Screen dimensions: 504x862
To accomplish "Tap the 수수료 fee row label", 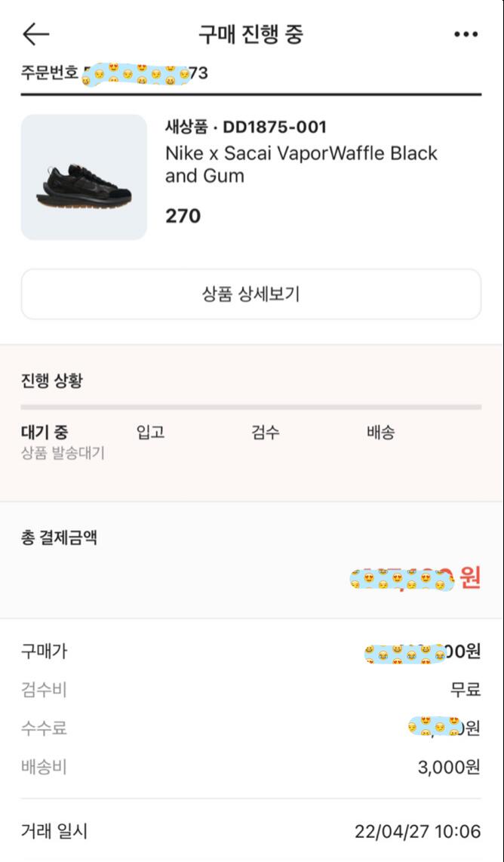I will pyautogui.click(x=44, y=728).
